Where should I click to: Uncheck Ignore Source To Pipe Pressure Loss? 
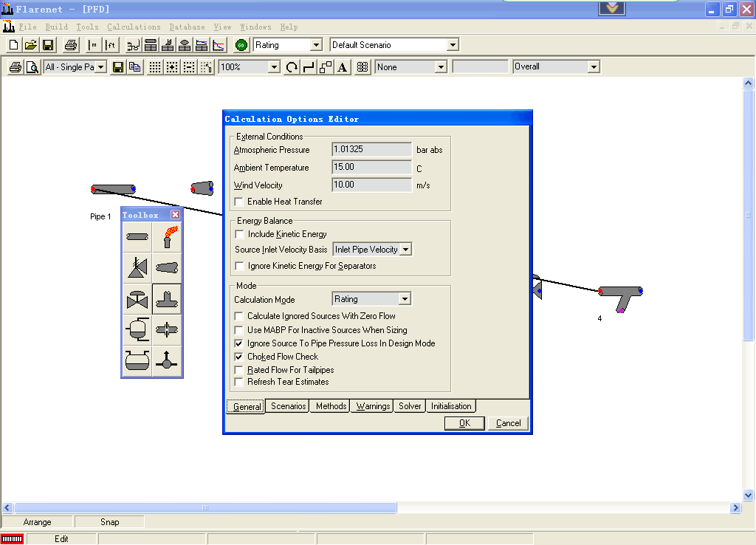(x=238, y=343)
